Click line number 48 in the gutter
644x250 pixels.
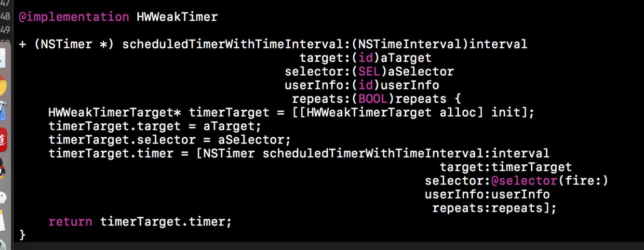click(5, 16)
